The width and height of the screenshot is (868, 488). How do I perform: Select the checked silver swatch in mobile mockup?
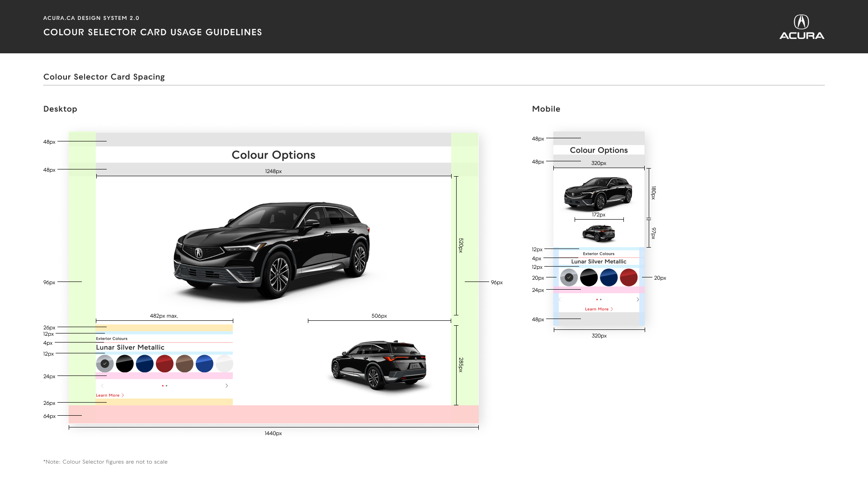[569, 277]
